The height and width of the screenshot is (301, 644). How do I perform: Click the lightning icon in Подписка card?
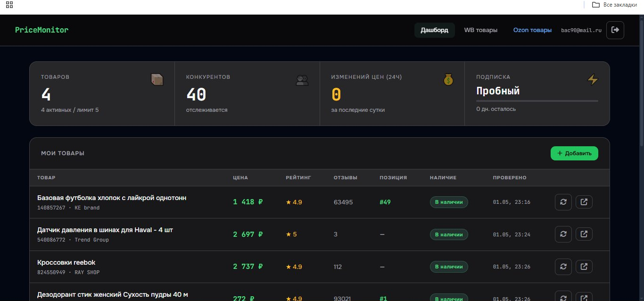pyautogui.click(x=593, y=80)
